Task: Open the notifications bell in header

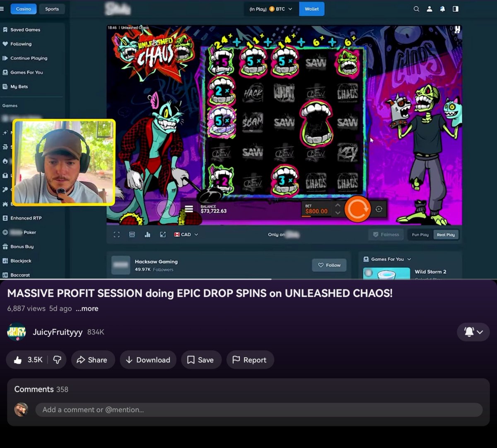Action: 442,9
